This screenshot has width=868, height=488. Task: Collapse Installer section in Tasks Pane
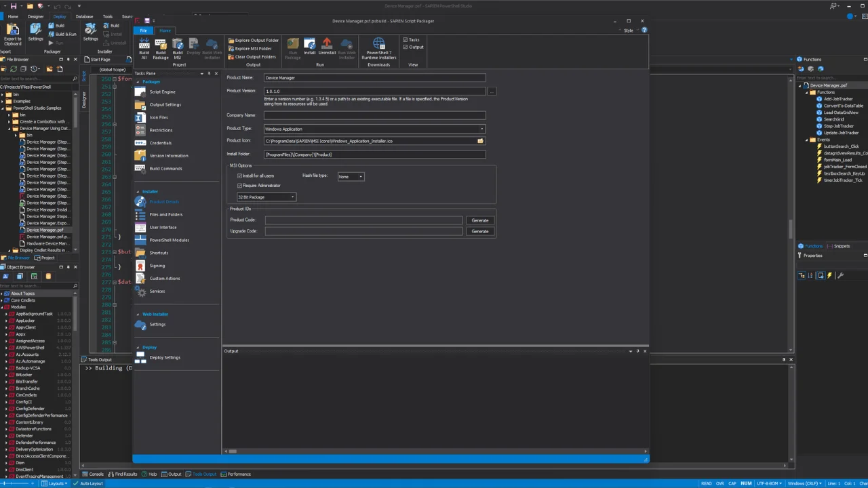click(x=138, y=192)
